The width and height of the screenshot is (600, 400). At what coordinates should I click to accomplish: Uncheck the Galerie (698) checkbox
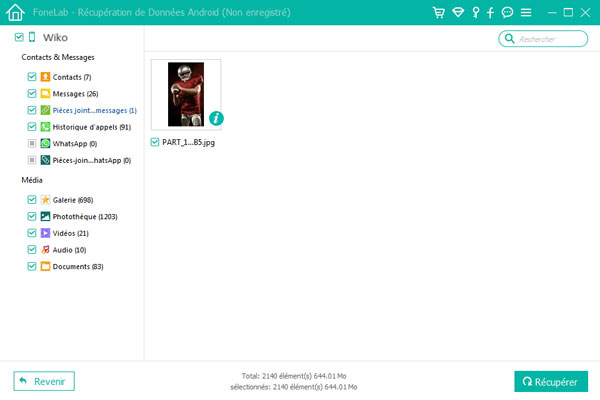coord(32,199)
